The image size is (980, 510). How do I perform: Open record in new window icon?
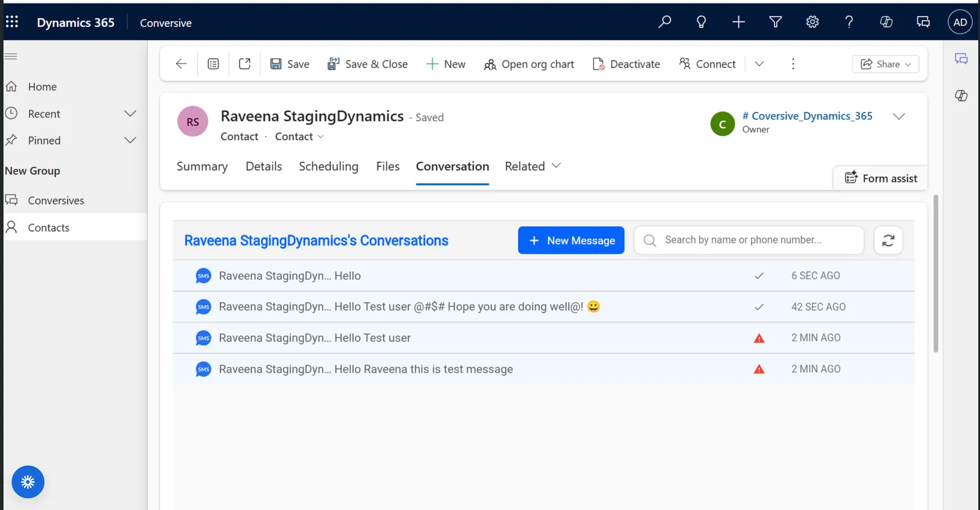(x=244, y=64)
